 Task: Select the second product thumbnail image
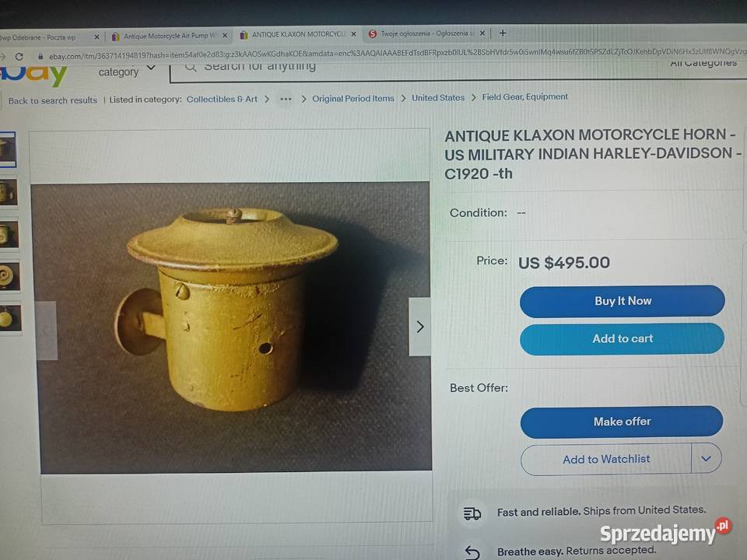pyautogui.click(x=8, y=192)
